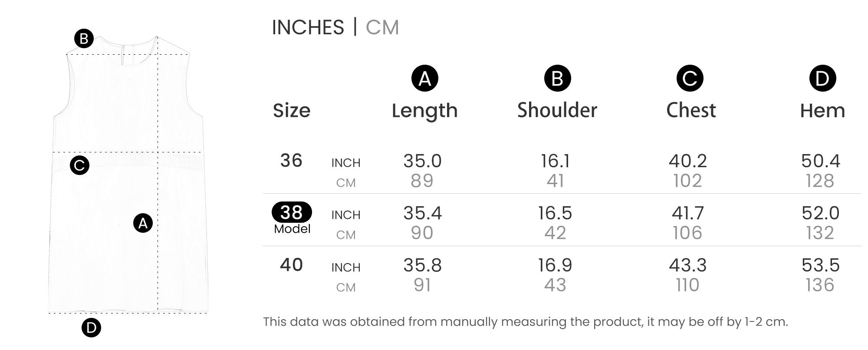Viewport: 868px width, 350px height.
Task: Click the Shoulder column header
Action: pyautogui.click(x=557, y=110)
